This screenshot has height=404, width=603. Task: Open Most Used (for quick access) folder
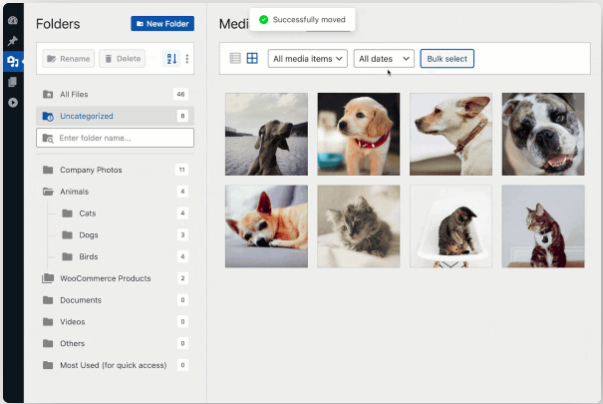[115, 365]
